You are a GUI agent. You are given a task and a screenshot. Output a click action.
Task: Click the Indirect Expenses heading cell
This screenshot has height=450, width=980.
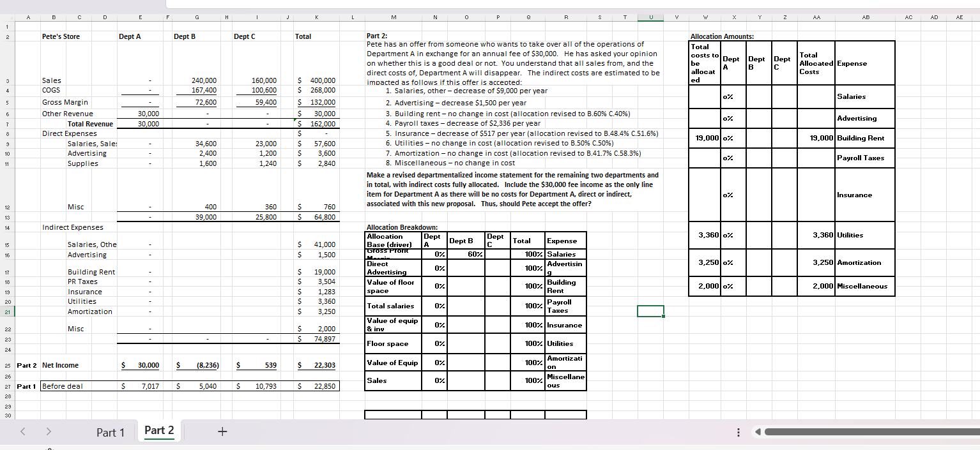[x=72, y=227]
